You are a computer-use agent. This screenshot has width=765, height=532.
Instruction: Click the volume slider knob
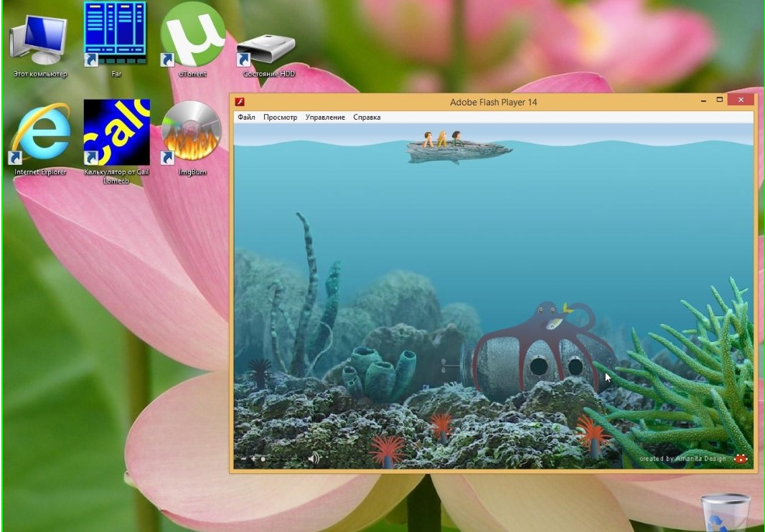[263, 458]
